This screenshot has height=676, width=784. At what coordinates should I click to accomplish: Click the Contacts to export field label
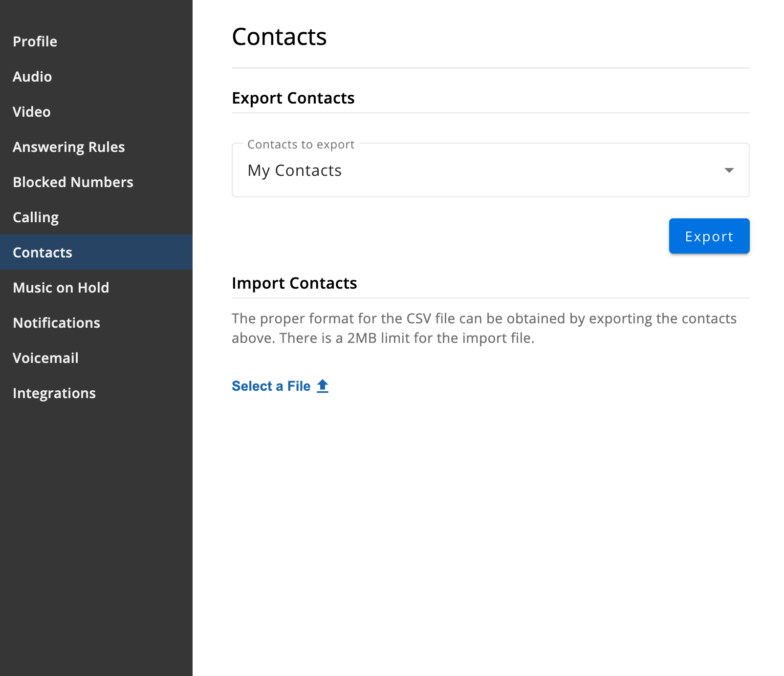point(301,145)
